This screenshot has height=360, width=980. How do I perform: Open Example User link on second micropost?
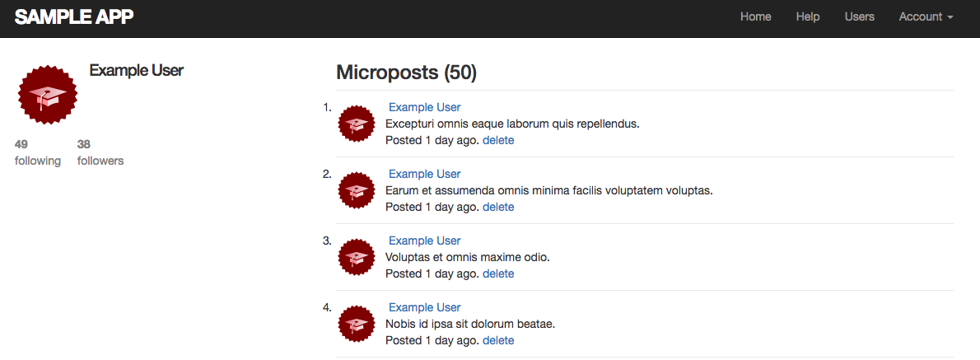(424, 174)
